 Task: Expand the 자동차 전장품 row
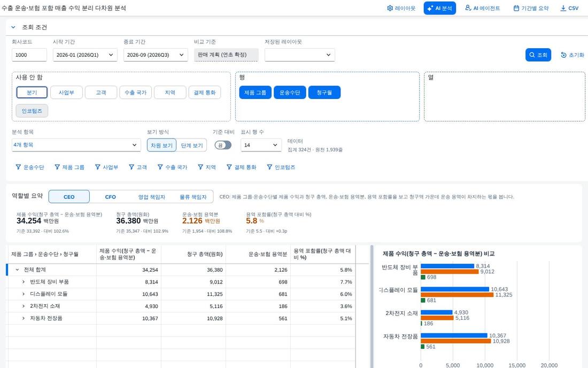23,318
